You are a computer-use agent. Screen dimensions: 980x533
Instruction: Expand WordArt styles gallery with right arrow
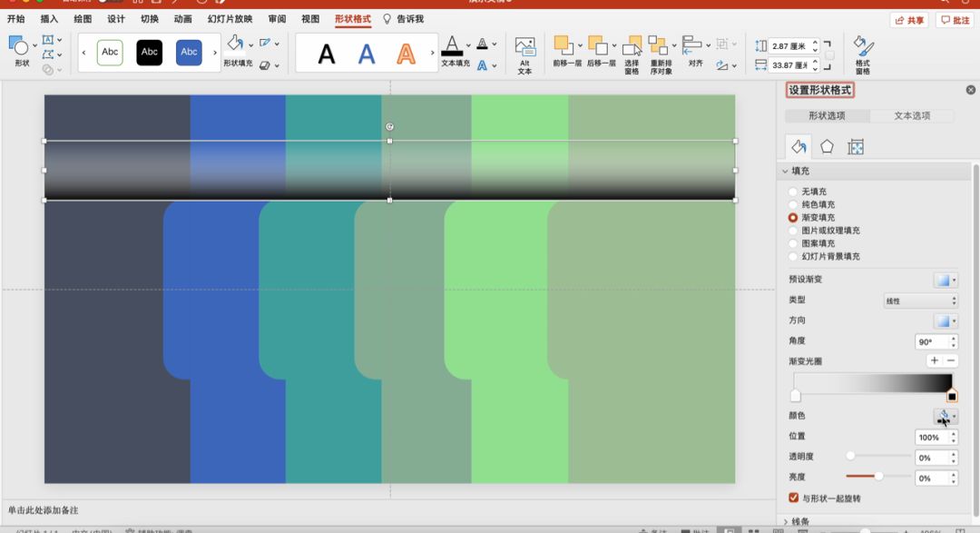(x=432, y=53)
